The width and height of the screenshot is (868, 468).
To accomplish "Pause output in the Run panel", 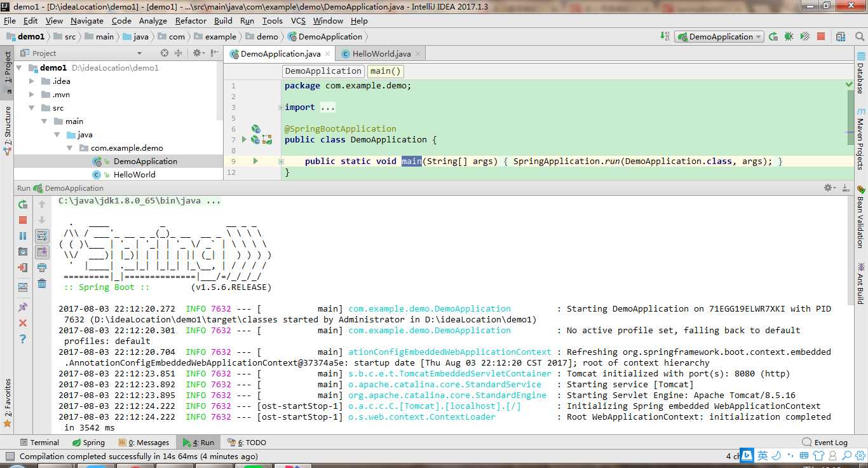I will (23, 236).
